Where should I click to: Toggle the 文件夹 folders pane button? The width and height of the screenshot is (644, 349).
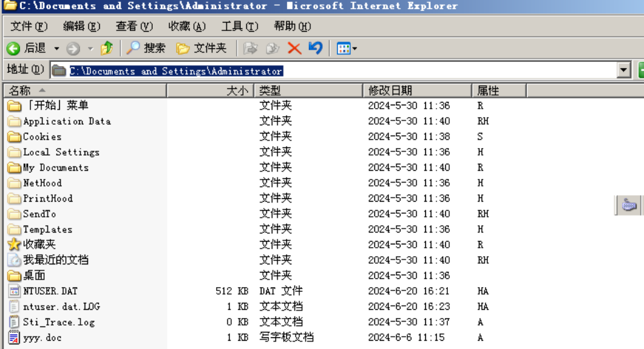pyautogui.click(x=201, y=48)
